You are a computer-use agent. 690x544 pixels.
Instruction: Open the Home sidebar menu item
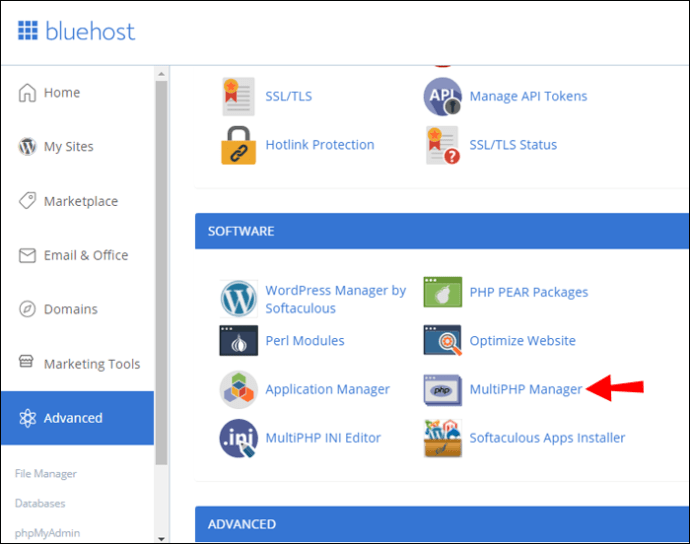62,93
